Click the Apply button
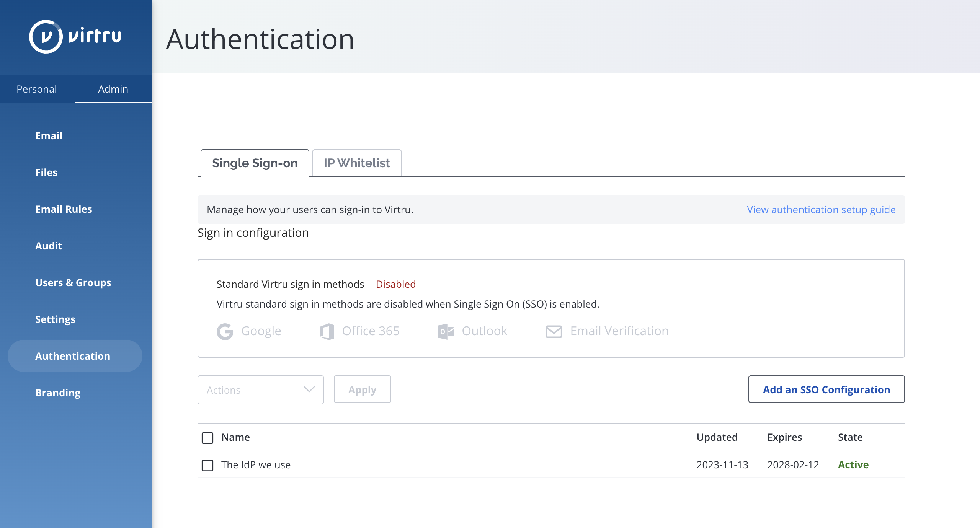This screenshot has height=528, width=980. 363,389
